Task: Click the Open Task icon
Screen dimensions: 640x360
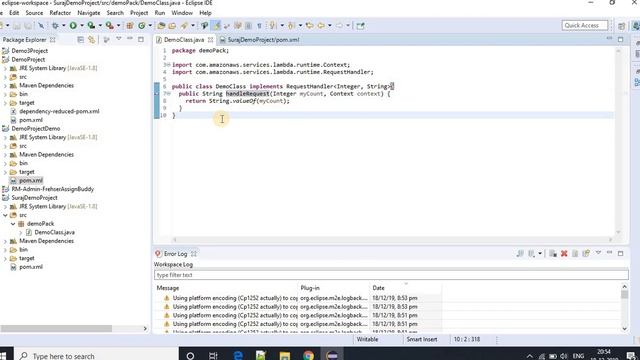Action: pyautogui.click(x=172, y=26)
